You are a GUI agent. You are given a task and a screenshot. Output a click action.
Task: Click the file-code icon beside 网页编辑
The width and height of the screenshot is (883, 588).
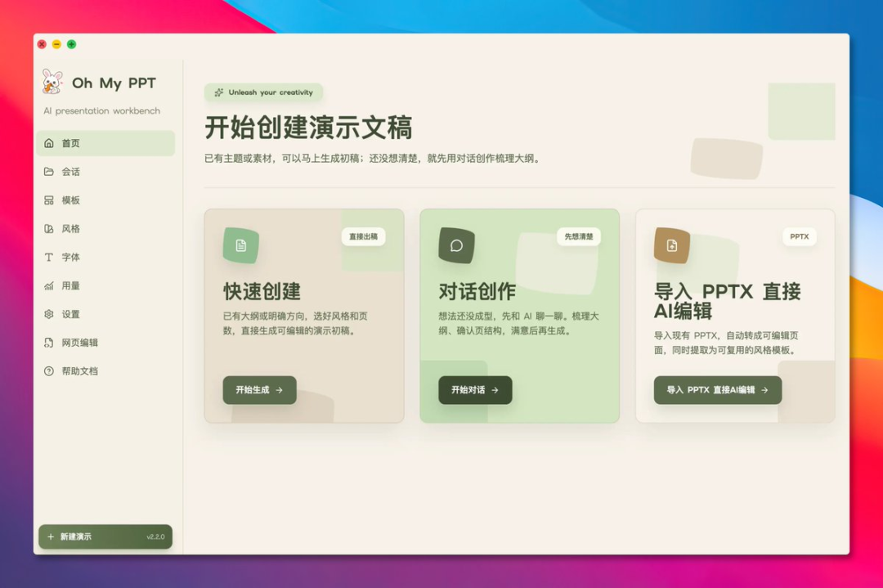(49, 343)
